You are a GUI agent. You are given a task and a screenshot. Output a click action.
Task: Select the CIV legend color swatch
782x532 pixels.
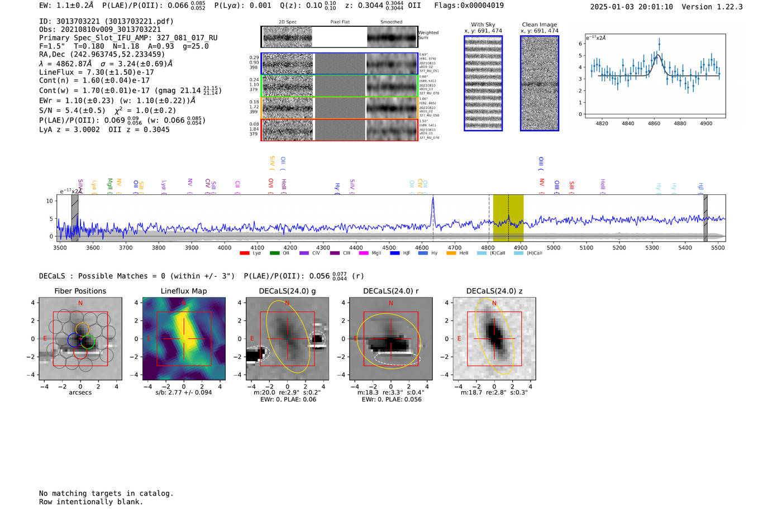(x=304, y=253)
